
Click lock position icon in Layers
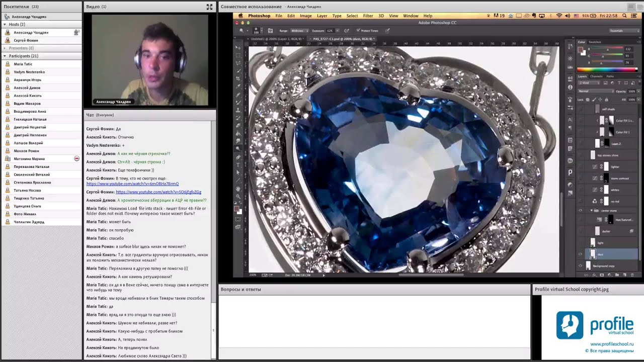pyautogui.click(x=600, y=100)
